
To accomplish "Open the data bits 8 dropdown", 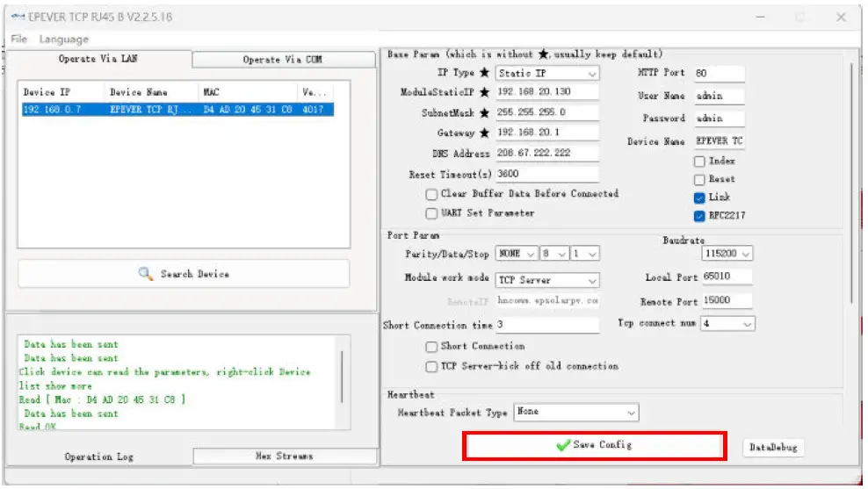I will (554, 254).
